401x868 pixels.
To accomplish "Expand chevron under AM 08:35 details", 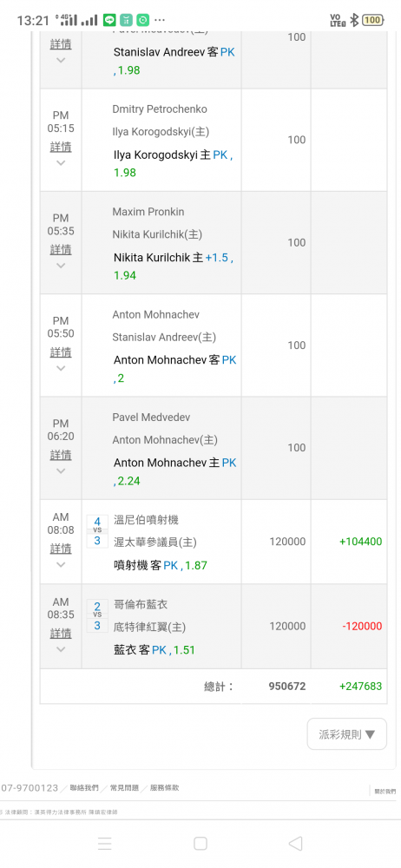I will point(61,649).
